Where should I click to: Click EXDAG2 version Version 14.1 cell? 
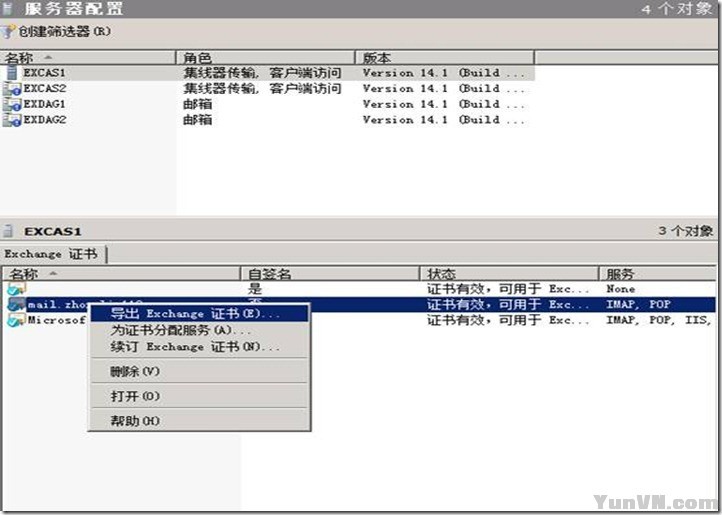tap(443, 120)
